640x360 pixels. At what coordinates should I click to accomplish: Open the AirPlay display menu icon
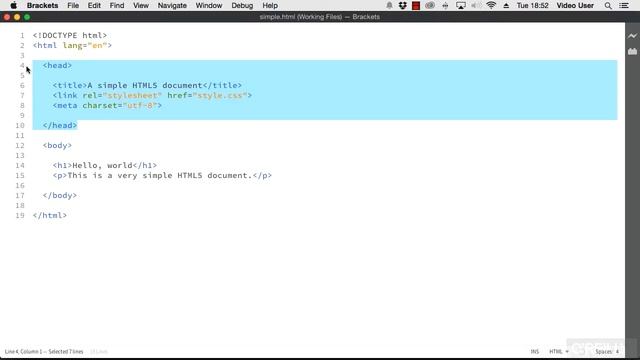[x=461, y=5]
